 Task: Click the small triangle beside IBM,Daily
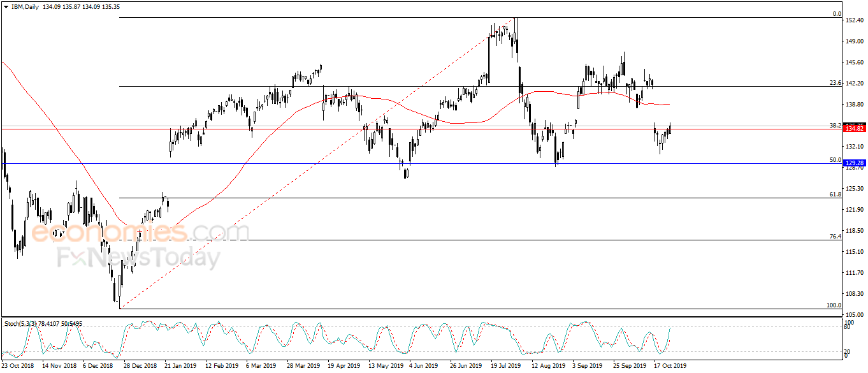[x=5, y=7]
